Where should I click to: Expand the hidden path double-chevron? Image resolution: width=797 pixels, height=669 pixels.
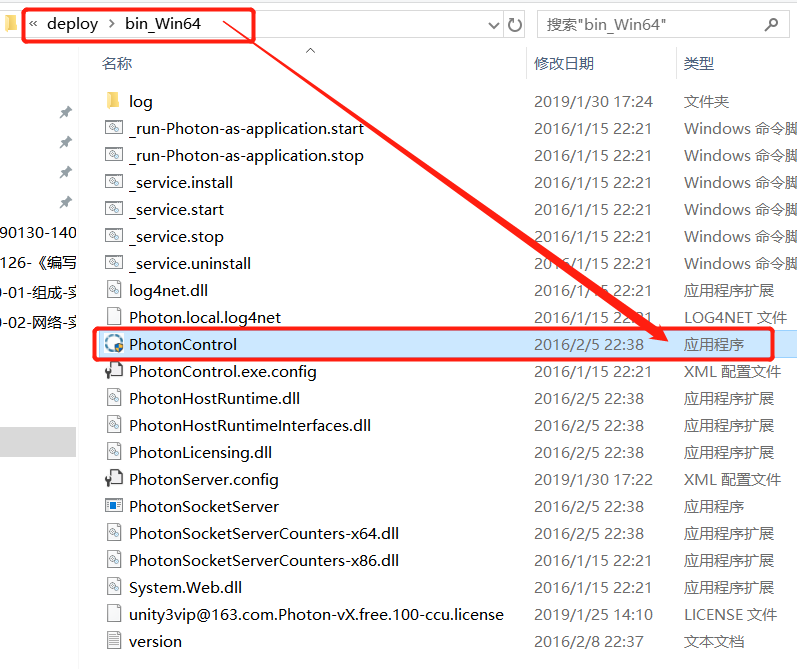coord(34,24)
